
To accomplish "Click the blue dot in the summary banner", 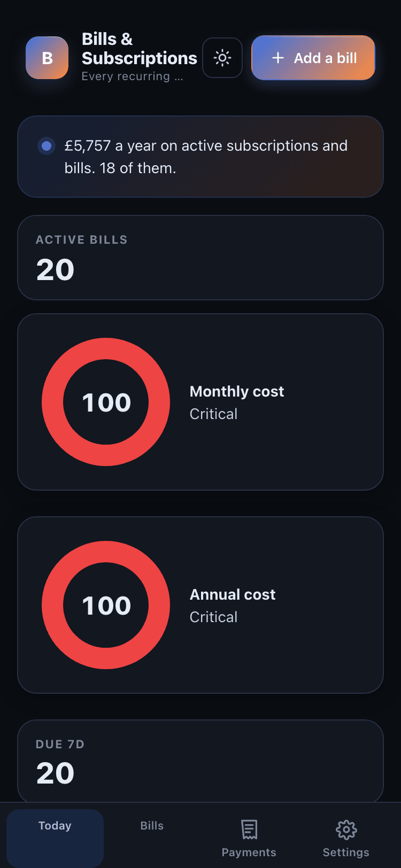I will click(x=47, y=145).
